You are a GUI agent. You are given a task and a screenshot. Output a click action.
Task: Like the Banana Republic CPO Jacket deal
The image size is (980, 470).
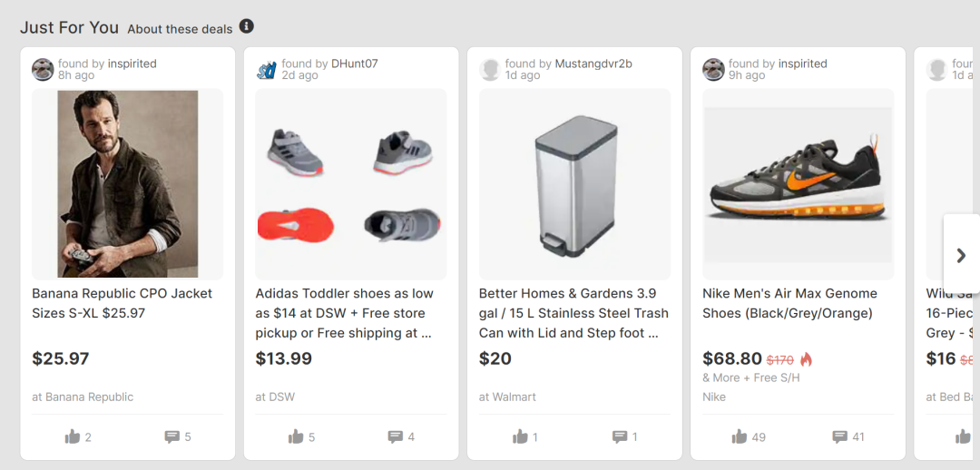(x=73, y=437)
